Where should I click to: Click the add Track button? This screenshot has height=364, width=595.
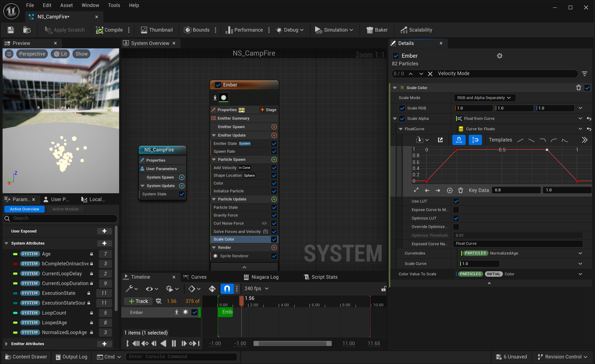(x=138, y=301)
